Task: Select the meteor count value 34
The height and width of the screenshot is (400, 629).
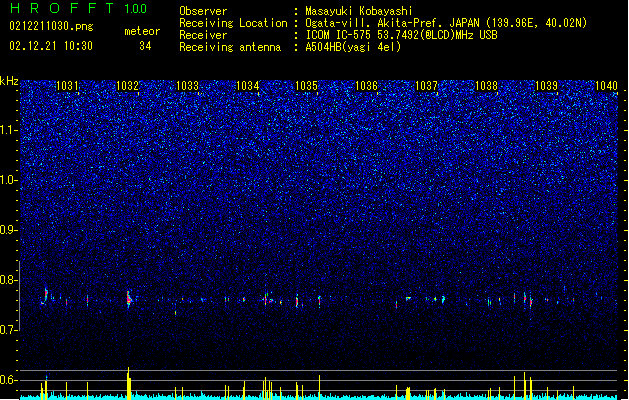Action: [145, 46]
